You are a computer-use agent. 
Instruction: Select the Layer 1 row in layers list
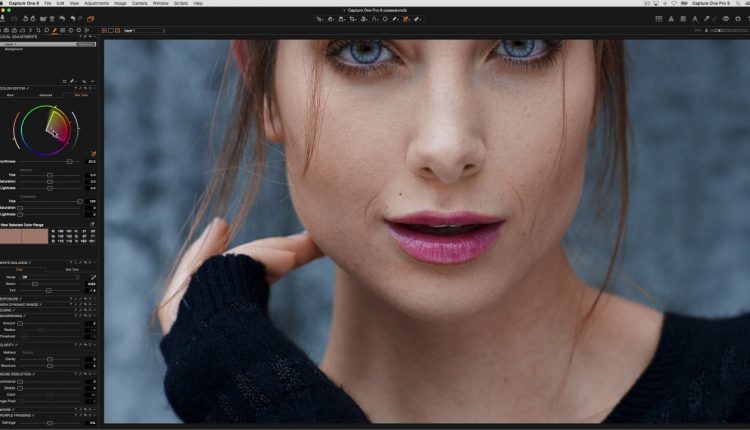[x=48, y=44]
